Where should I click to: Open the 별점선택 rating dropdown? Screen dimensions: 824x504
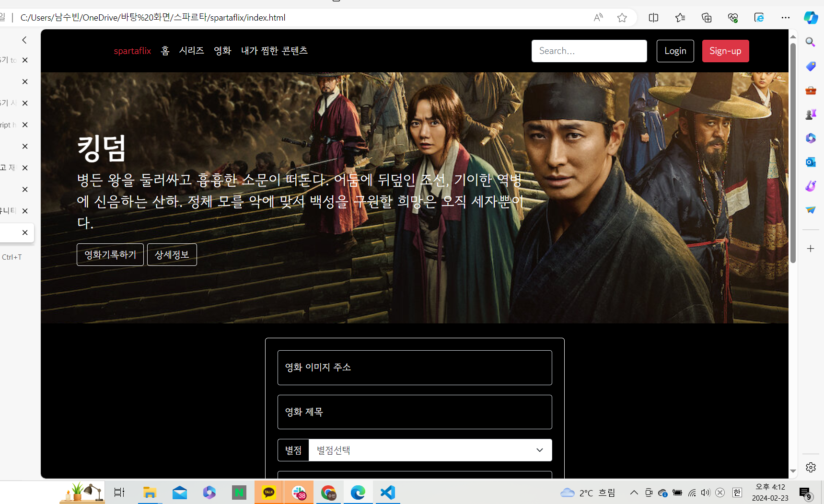pyautogui.click(x=430, y=450)
